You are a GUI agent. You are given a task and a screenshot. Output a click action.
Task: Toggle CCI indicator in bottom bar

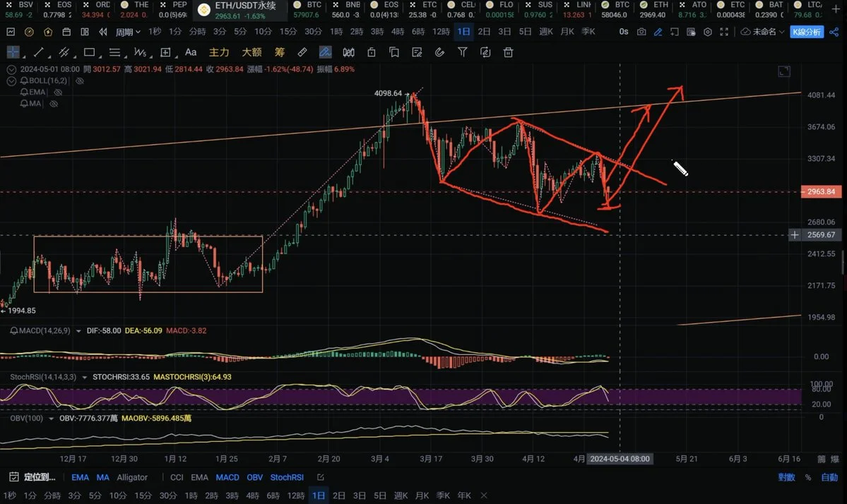tap(177, 478)
